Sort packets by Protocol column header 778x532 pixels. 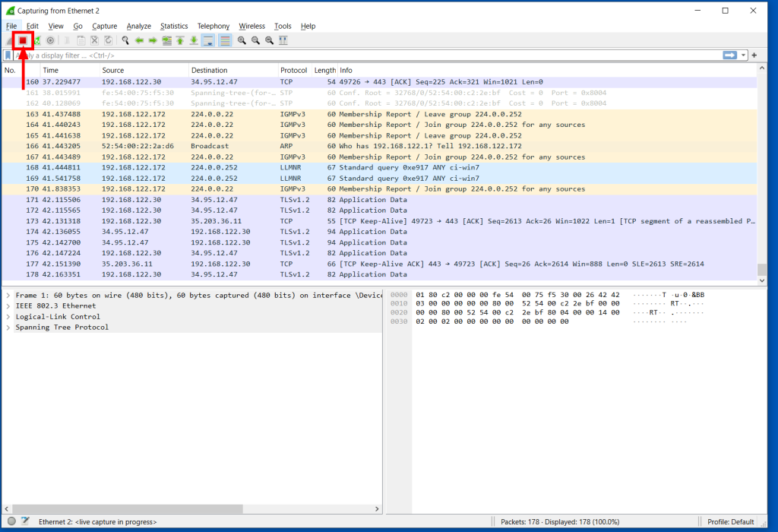[293, 70]
